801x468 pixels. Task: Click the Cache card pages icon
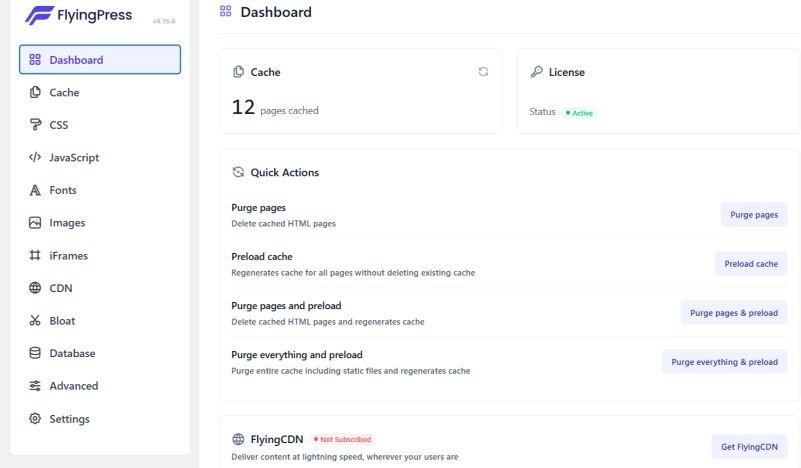tap(238, 72)
